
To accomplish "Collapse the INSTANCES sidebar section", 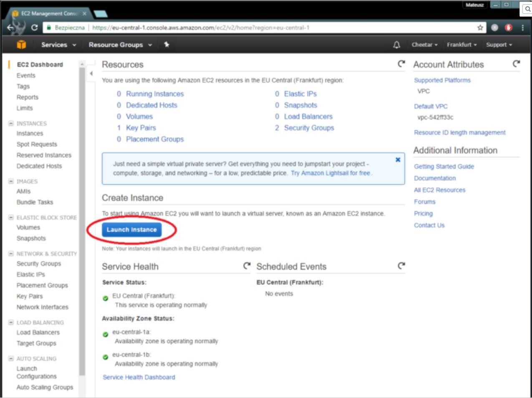I will 11,124.
